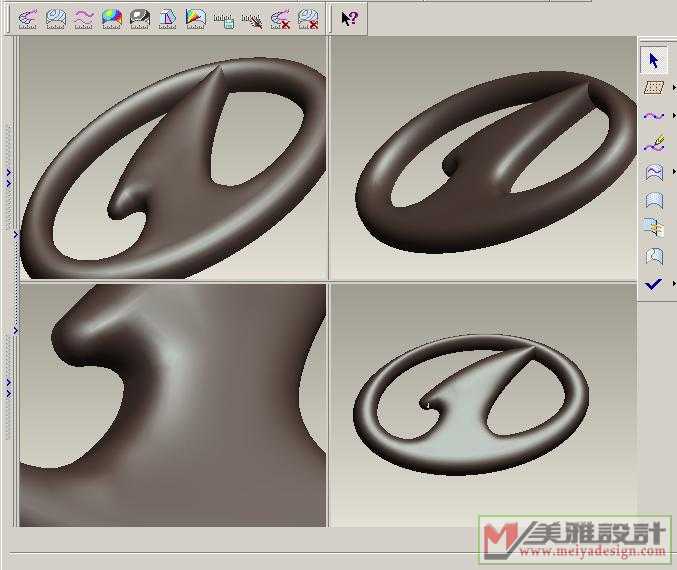Open the Surface Trim tool

654,256
